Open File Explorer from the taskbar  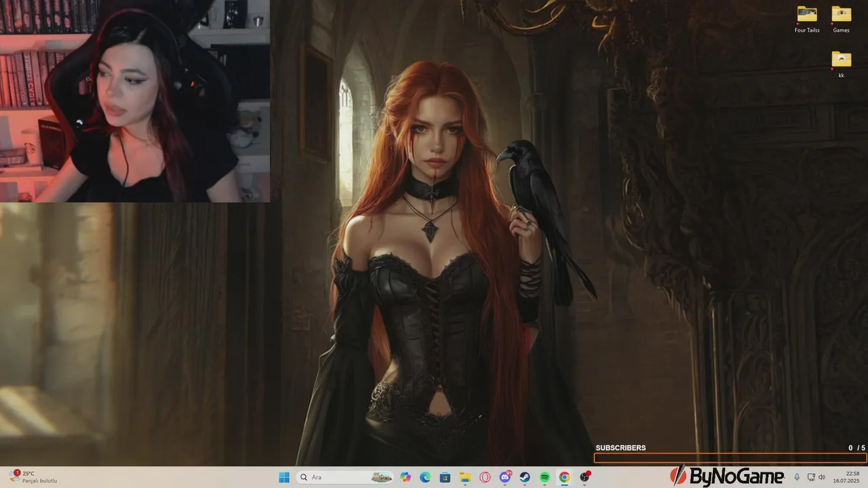tap(465, 477)
